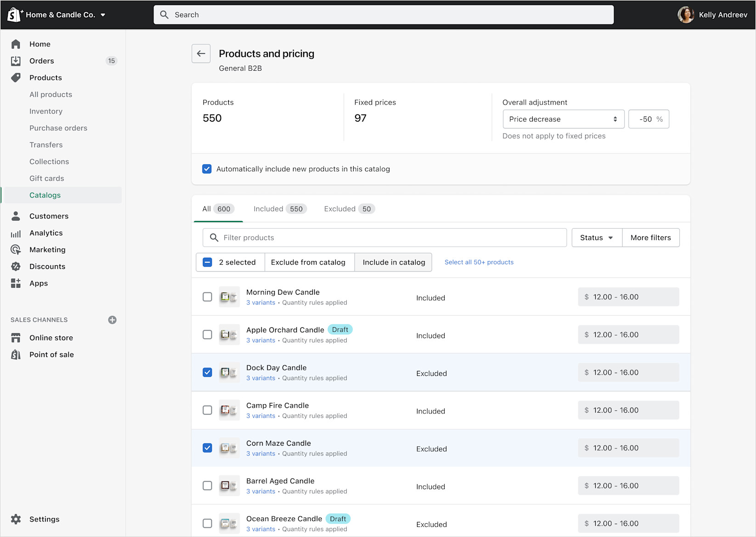Screen dimensions: 756x537
Task: Toggle the bulk selection checkbox
Action: [208, 262]
